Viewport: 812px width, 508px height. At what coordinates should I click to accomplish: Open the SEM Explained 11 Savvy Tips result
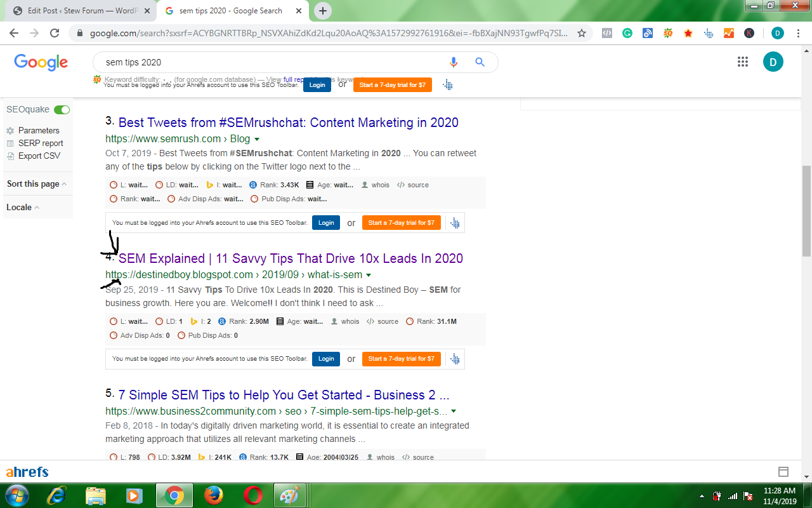pyautogui.click(x=291, y=258)
